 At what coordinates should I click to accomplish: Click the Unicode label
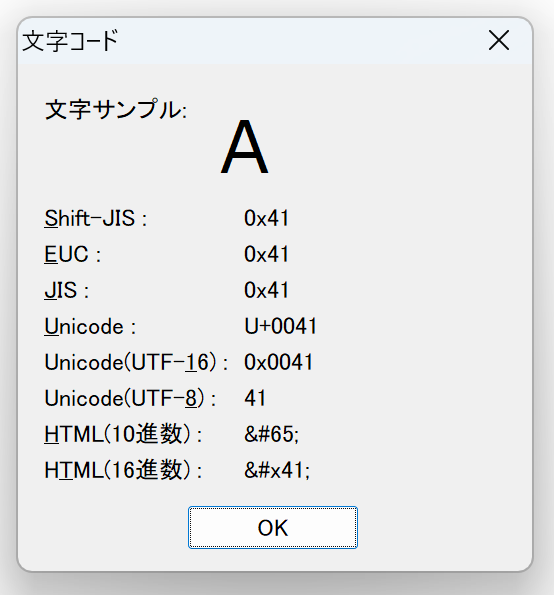pyautogui.click(x=90, y=326)
